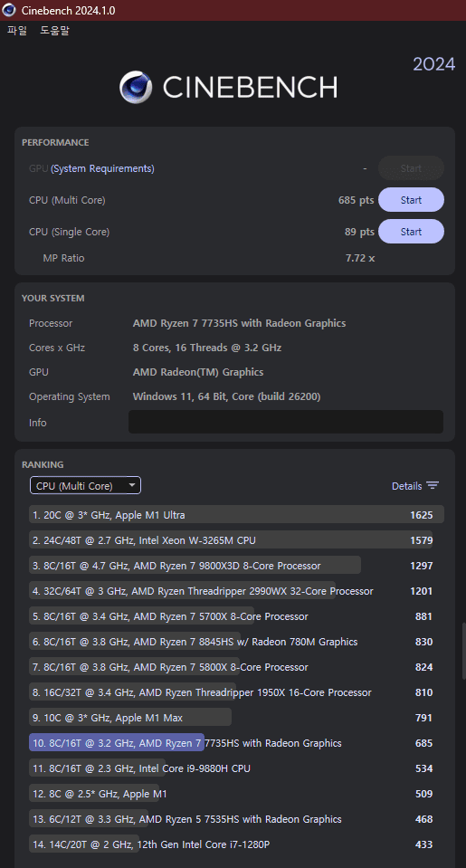466x868 pixels.
Task: Select the Ryzen 7 5700X ranking row
Action: point(236,616)
